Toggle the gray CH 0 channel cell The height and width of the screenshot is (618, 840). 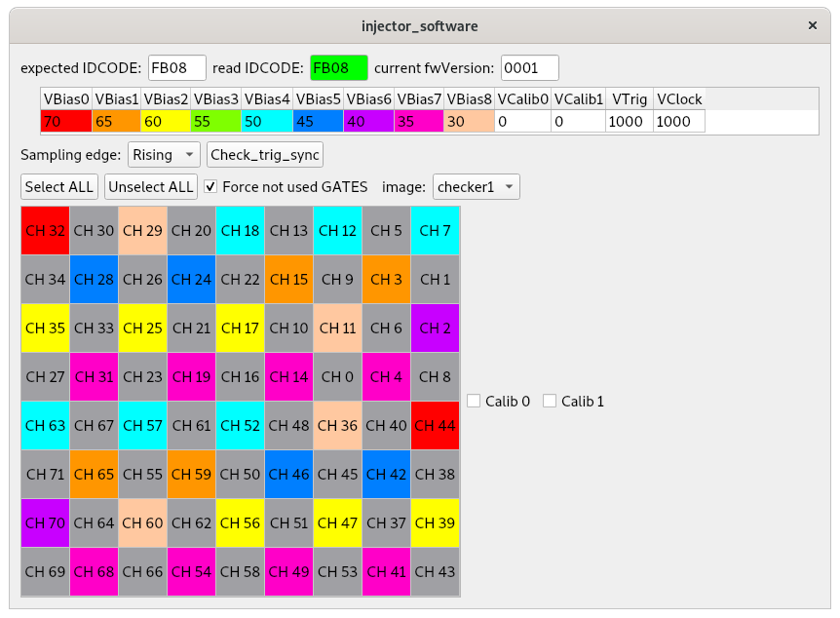click(337, 377)
